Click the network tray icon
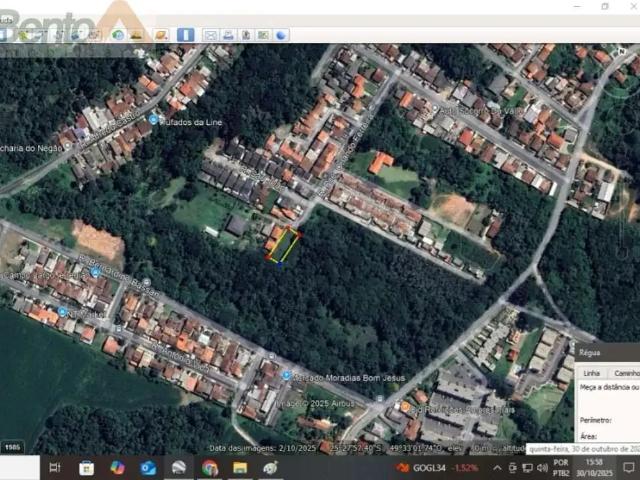This screenshot has height=480, width=640. pos(527,468)
